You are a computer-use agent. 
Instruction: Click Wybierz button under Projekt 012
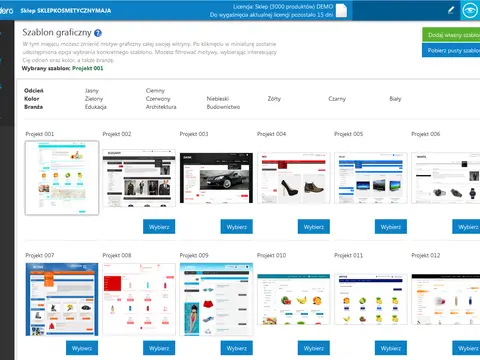pyautogui.click(x=466, y=348)
